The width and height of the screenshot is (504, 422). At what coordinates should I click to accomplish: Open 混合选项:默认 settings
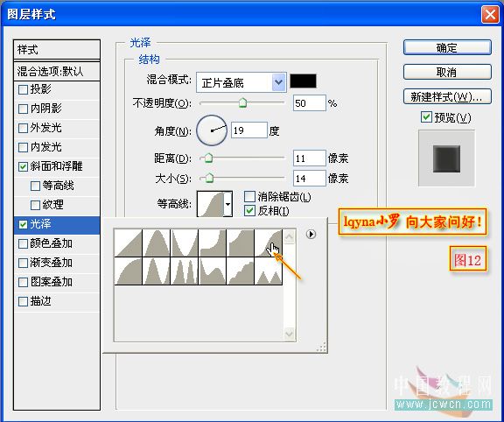[x=57, y=71]
